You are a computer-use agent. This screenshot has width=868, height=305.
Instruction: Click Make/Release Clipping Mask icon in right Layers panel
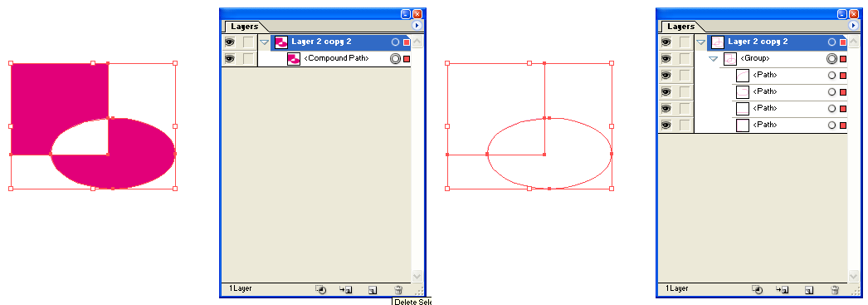tap(758, 289)
